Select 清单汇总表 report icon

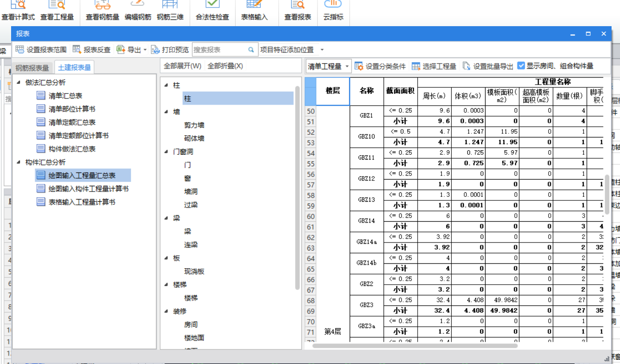point(41,95)
